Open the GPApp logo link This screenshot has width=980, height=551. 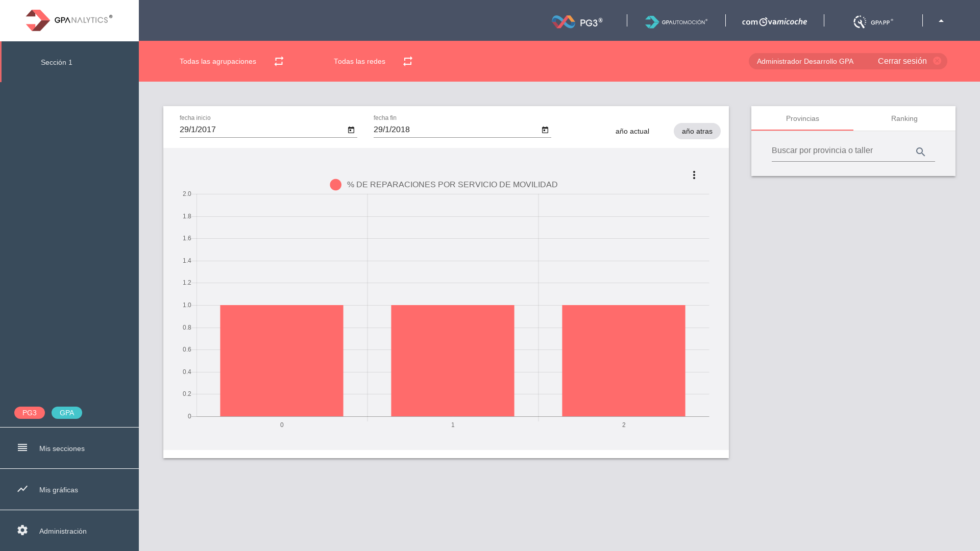[873, 21]
